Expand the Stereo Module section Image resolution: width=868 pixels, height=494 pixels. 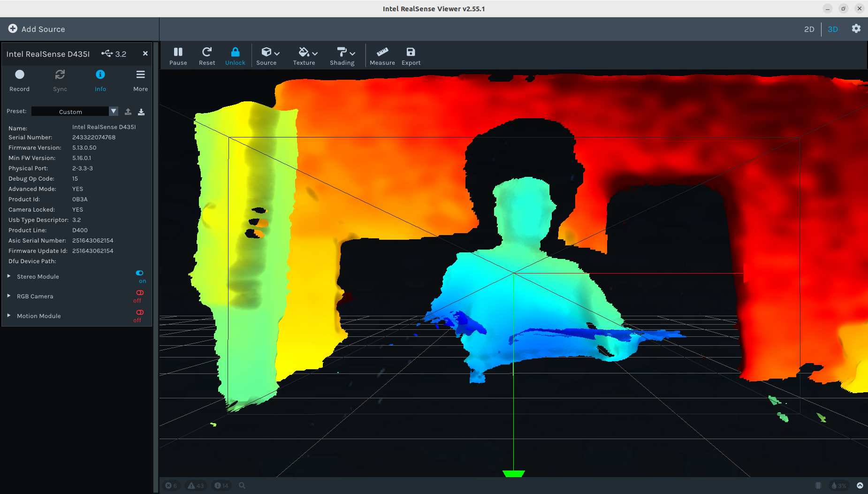(9, 276)
